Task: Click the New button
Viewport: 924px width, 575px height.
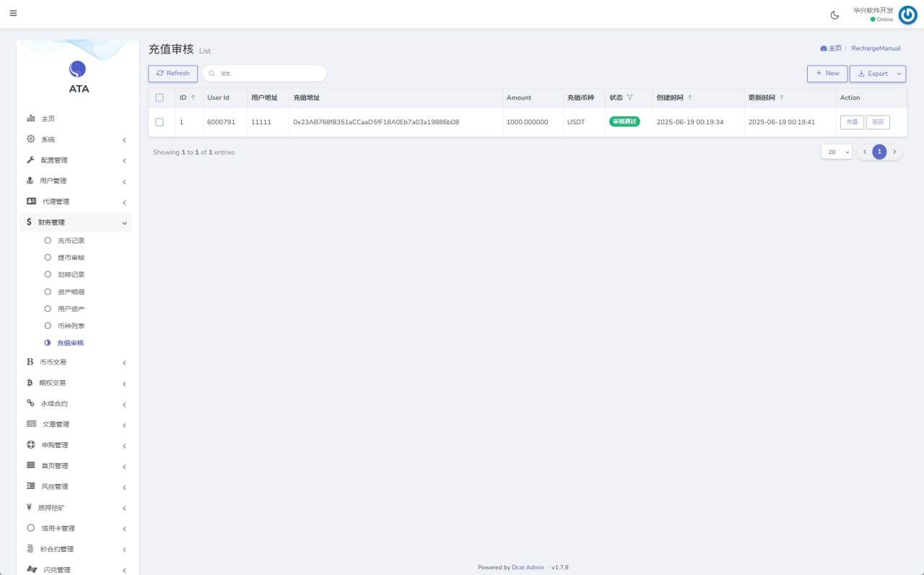Action: (827, 74)
